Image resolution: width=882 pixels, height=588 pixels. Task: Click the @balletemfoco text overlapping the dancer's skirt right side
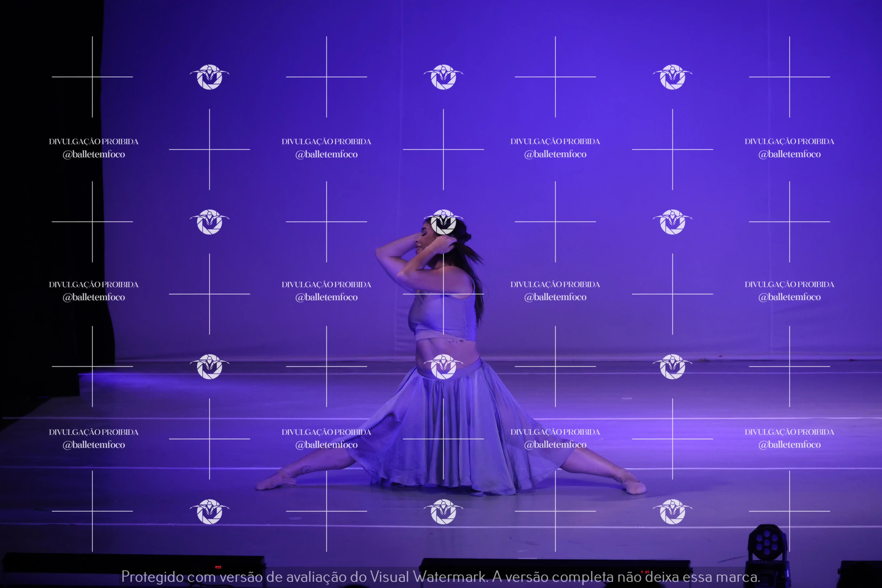555,445
